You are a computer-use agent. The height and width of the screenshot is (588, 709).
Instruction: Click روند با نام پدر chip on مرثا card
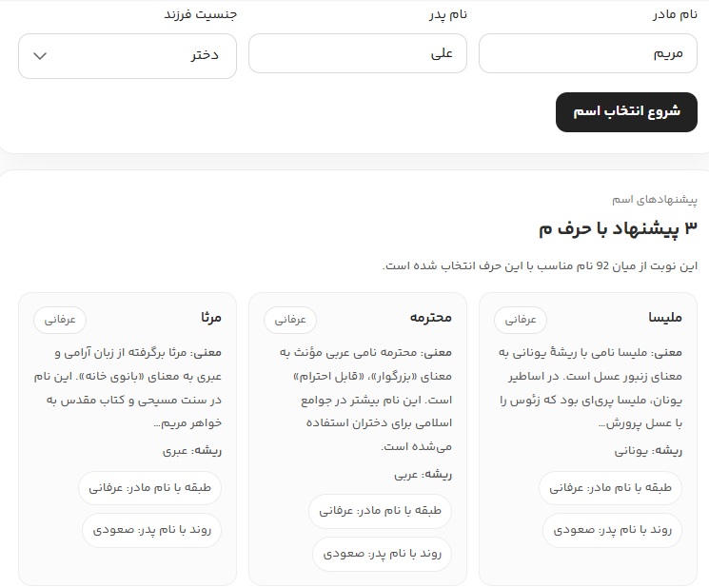(x=152, y=530)
